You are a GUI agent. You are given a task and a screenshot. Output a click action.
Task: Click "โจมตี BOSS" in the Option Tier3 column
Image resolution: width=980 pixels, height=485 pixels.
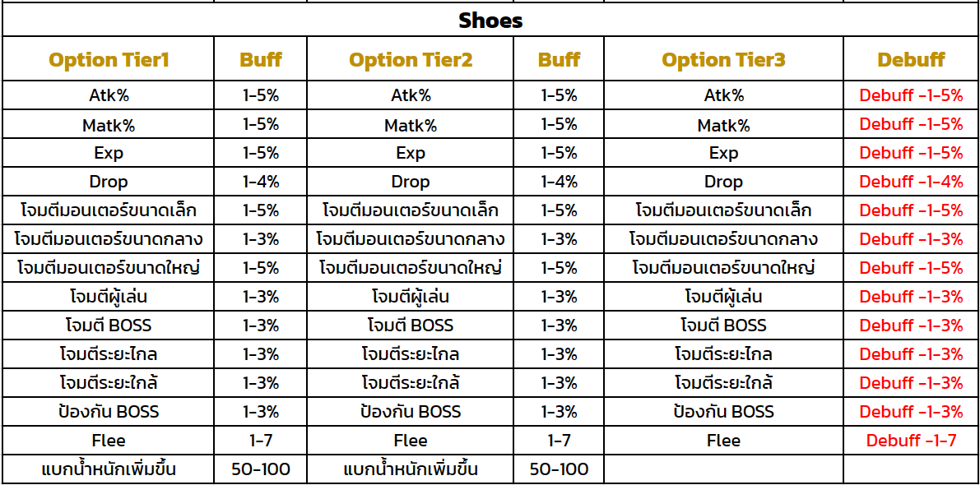pyautogui.click(x=723, y=326)
